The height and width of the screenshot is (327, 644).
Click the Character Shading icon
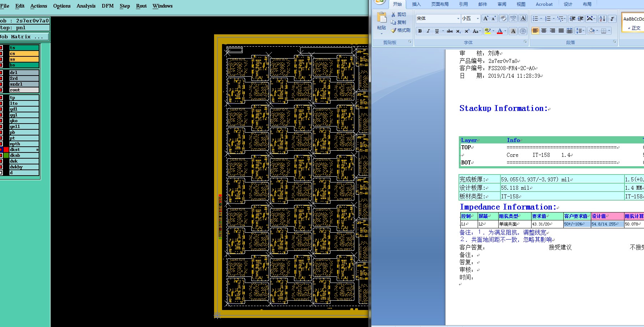pos(513,31)
